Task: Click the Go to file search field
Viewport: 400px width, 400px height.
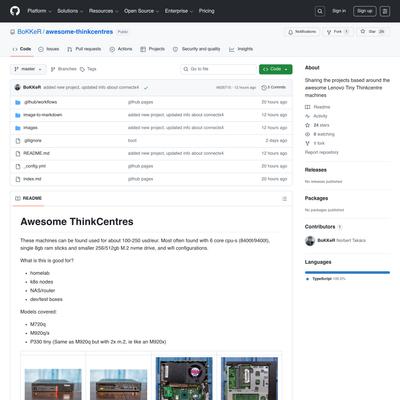Action: click(218, 69)
